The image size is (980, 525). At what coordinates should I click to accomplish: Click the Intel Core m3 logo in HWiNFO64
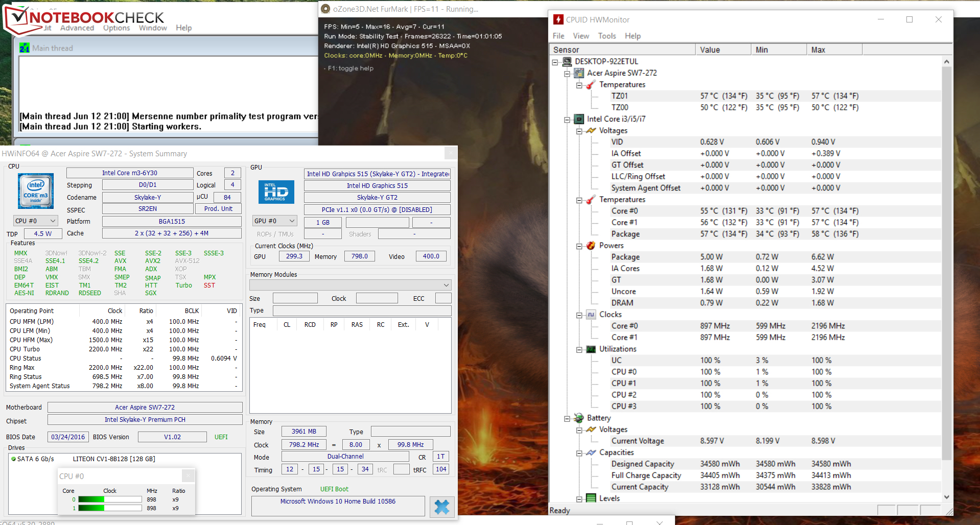35,191
